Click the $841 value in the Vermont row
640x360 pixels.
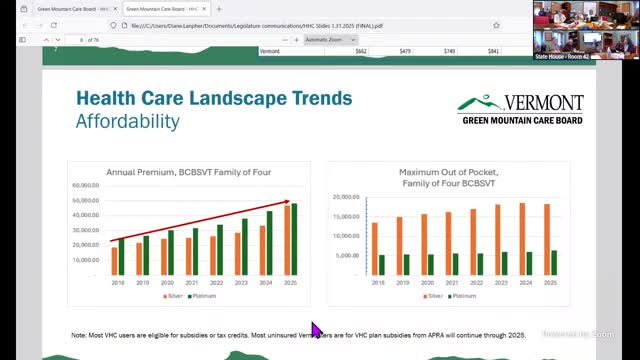[493, 51]
